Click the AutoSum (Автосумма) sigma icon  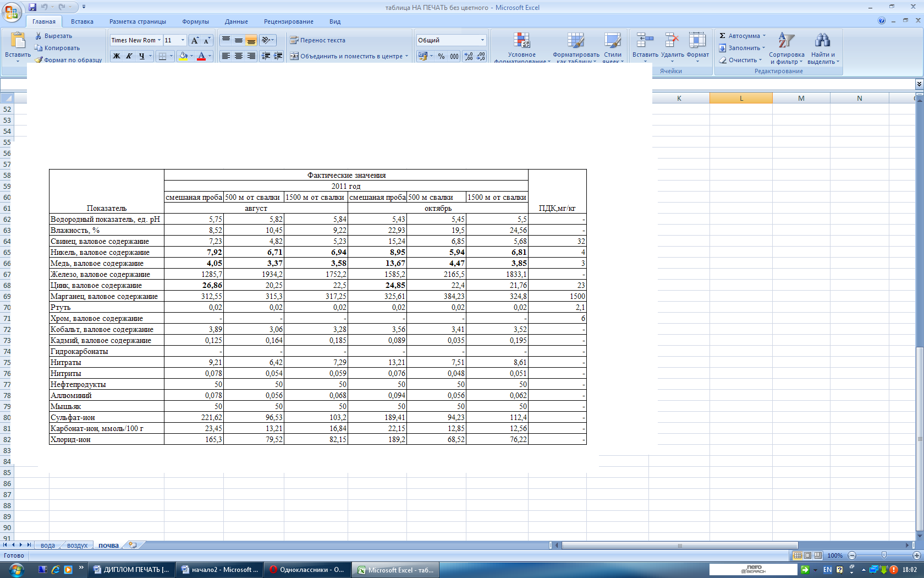point(723,36)
